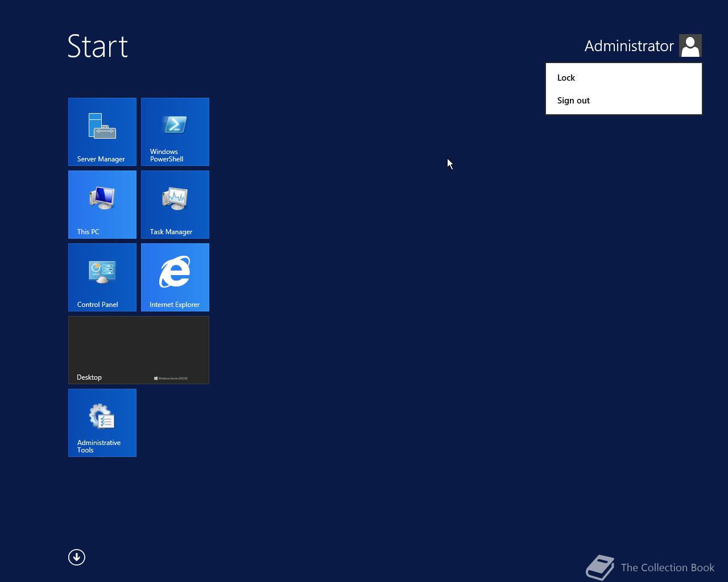Select Sign out from the user menu
The height and width of the screenshot is (582, 728).
[624, 101]
